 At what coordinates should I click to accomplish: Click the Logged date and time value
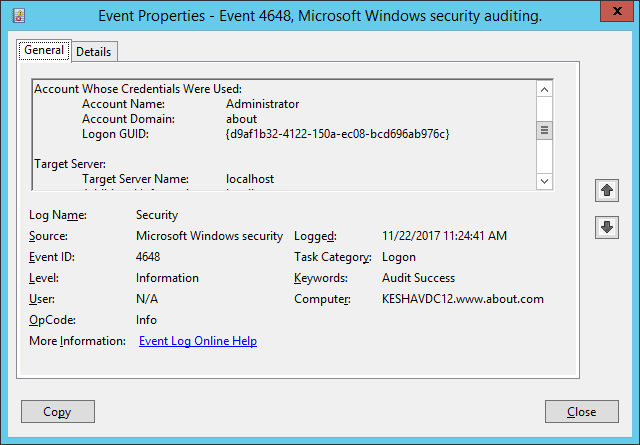click(444, 236)
